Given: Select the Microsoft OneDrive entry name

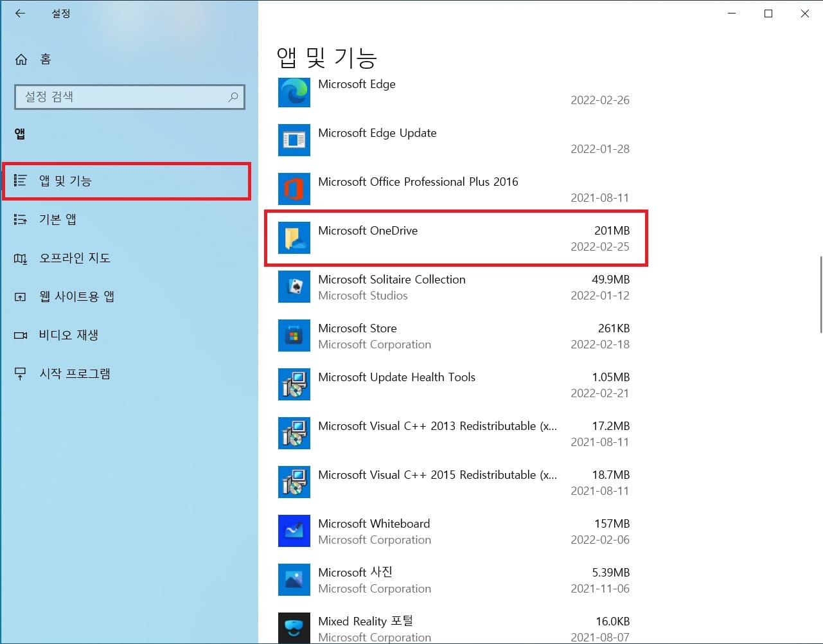Looking at the screenshot, I should (367, 231).
